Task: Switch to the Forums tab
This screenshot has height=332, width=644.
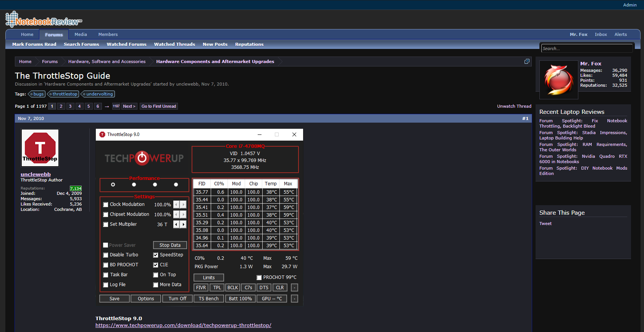Action: pos(54,34)
